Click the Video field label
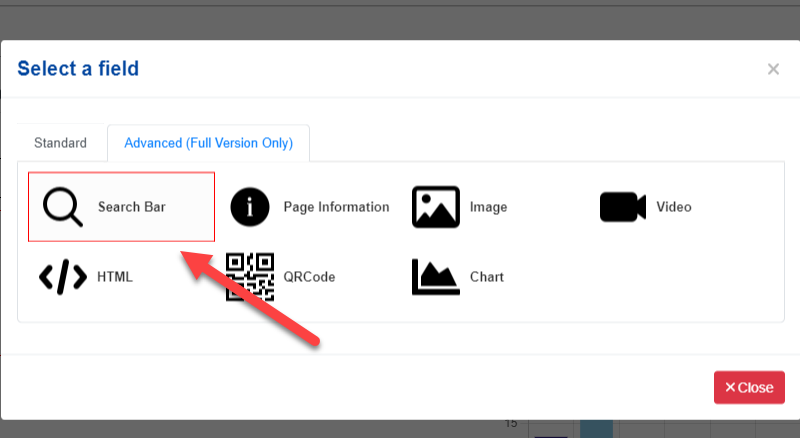The height and width of the screenshot is (438, 800). [x=674, y=207]
